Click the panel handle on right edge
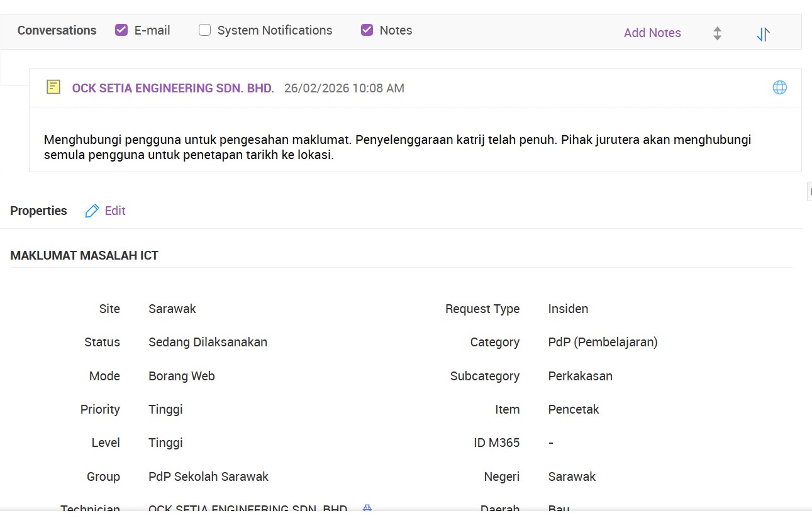Screen dimensions: 812x523 [809, 192]
